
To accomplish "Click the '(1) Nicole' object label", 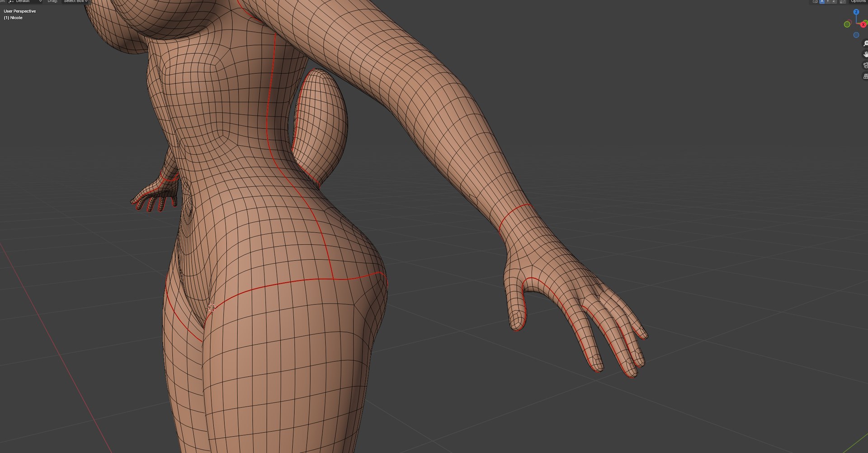I will point(13,18).
